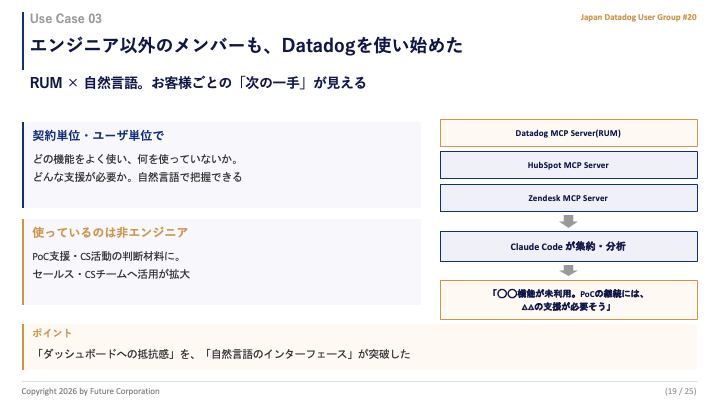720x405 pixels.
Task: Click the Datadog MCP Server(RUM) box
Action: (568, 133)
